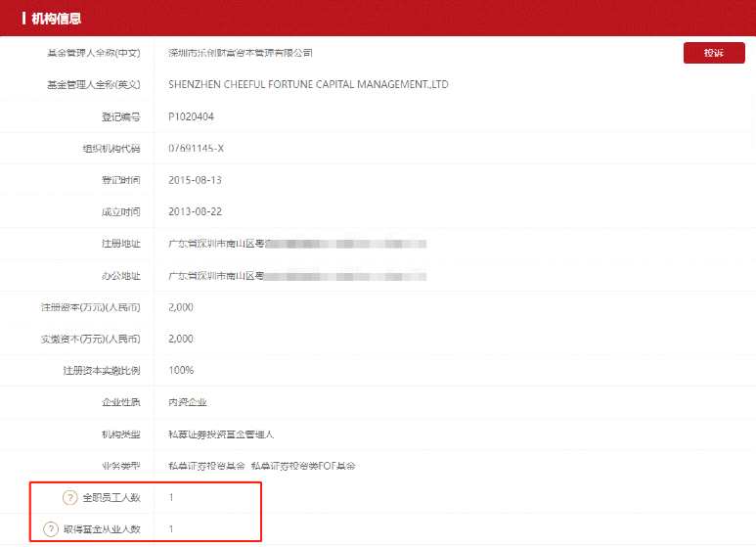Select the 100% paid-in ratio value
The height and width of the screenshot is (547, 756).
pos(181,371)
